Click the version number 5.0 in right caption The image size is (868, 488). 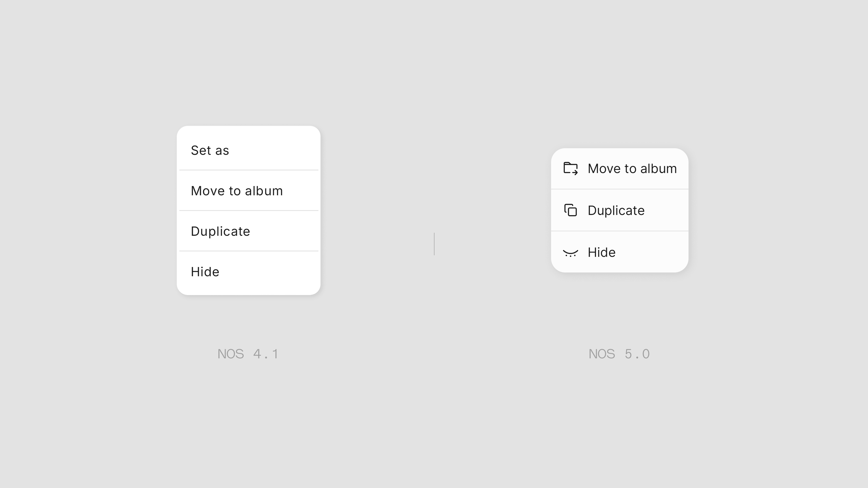pos(637,354)
